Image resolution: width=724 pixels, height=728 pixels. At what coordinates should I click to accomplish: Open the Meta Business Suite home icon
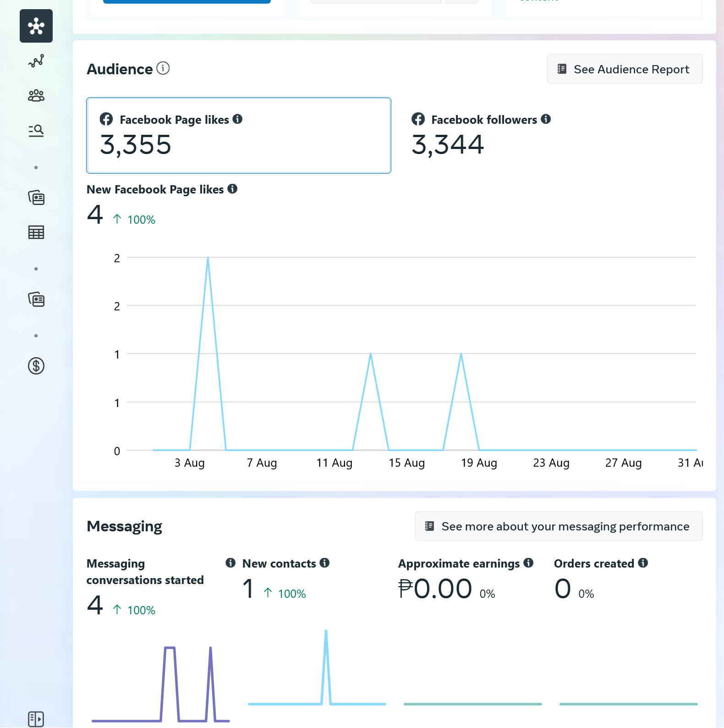coord(36,26)
